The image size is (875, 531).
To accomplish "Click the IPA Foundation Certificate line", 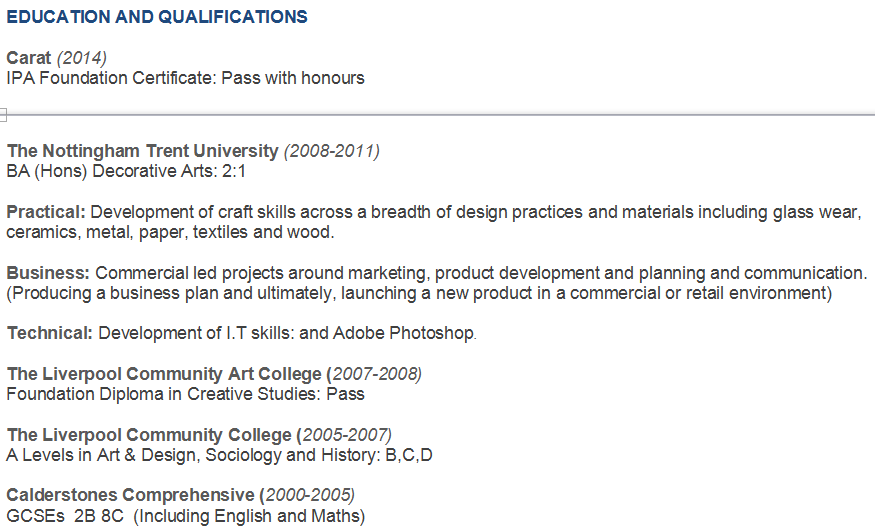I will point(185,77).
